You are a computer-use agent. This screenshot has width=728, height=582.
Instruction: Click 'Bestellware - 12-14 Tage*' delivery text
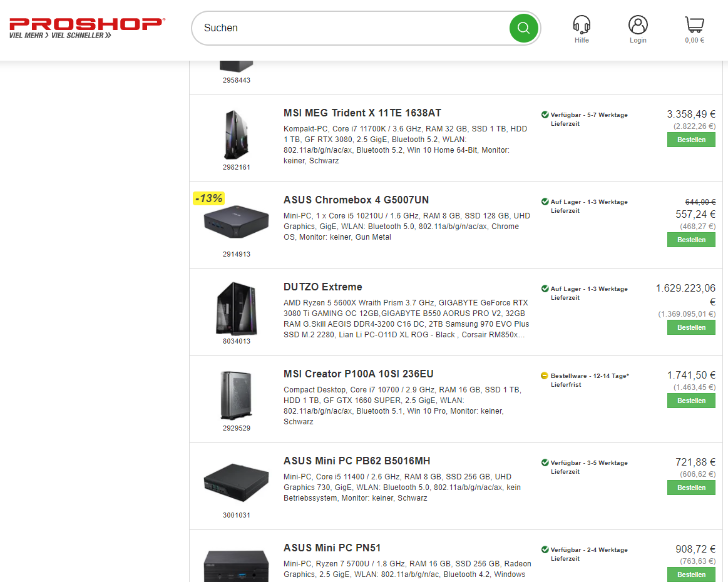tap(590, 376)
